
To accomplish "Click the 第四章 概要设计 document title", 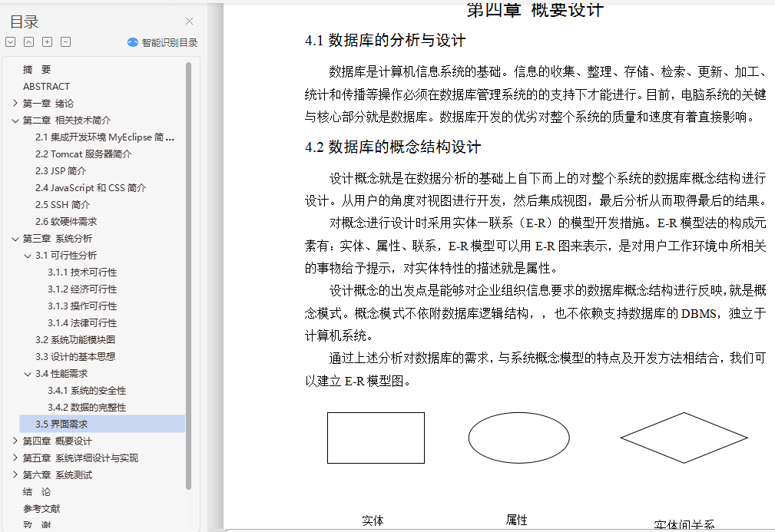I will 535,10.
